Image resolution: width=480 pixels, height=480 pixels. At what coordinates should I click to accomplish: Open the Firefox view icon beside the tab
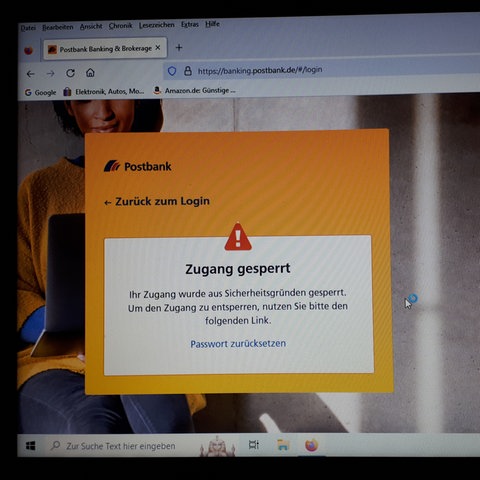[x=29, y=51]
